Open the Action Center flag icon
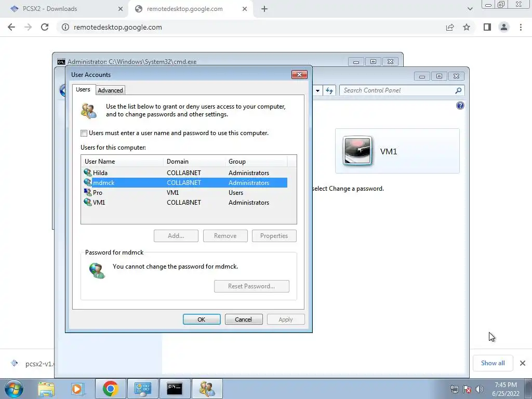The image size is (532, 399). (x=467, y=390)
